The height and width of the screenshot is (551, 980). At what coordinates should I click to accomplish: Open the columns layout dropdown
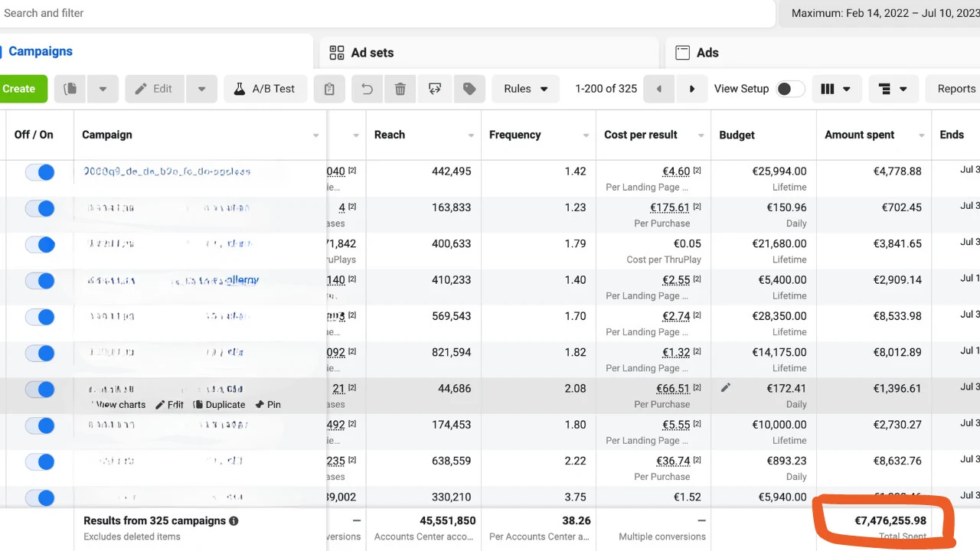point(835,89)
